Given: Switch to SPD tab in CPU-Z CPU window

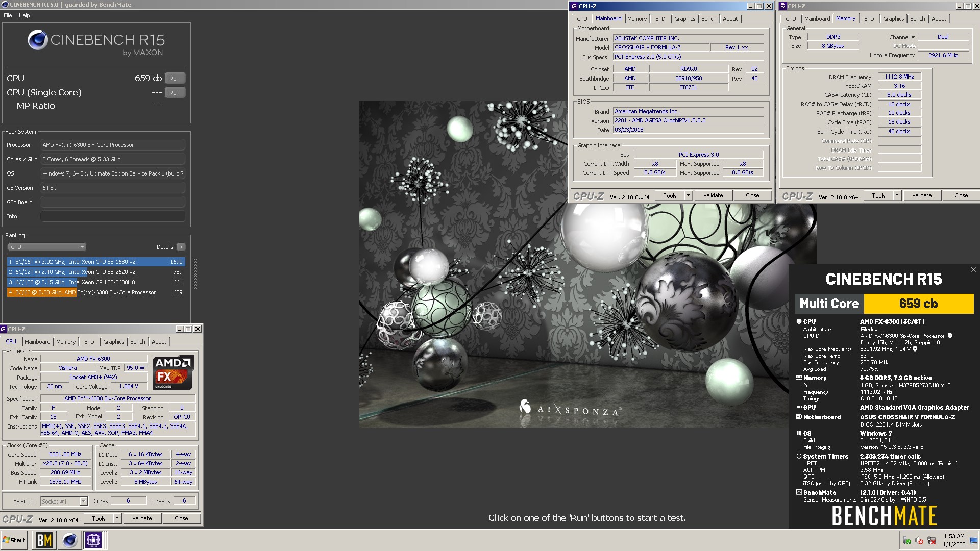Looking at the screenshot, I should (x=89, y=342).
